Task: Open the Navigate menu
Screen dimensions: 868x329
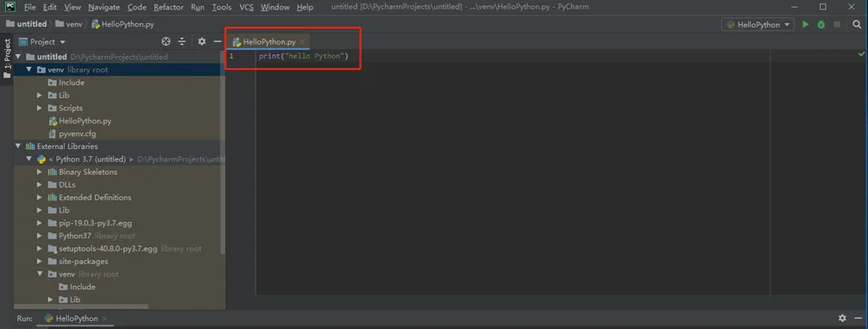Action: point(104,7)
